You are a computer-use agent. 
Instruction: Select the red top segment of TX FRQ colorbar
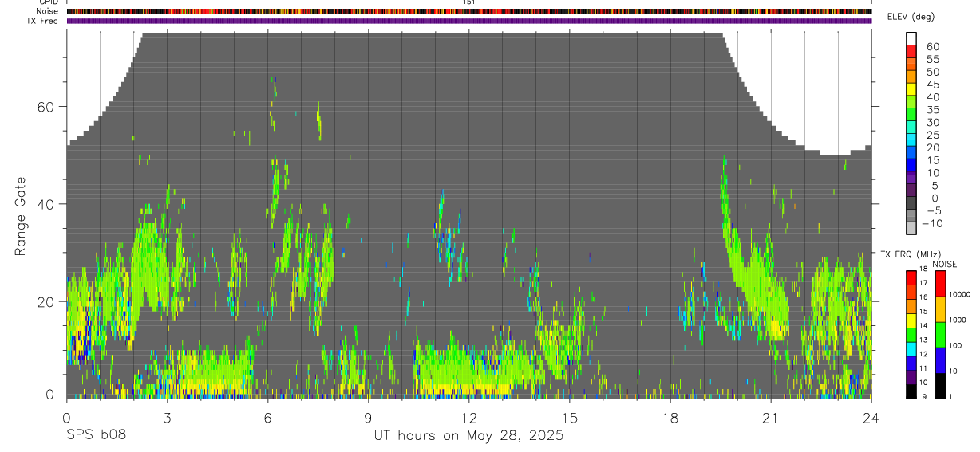click(911, 277)
